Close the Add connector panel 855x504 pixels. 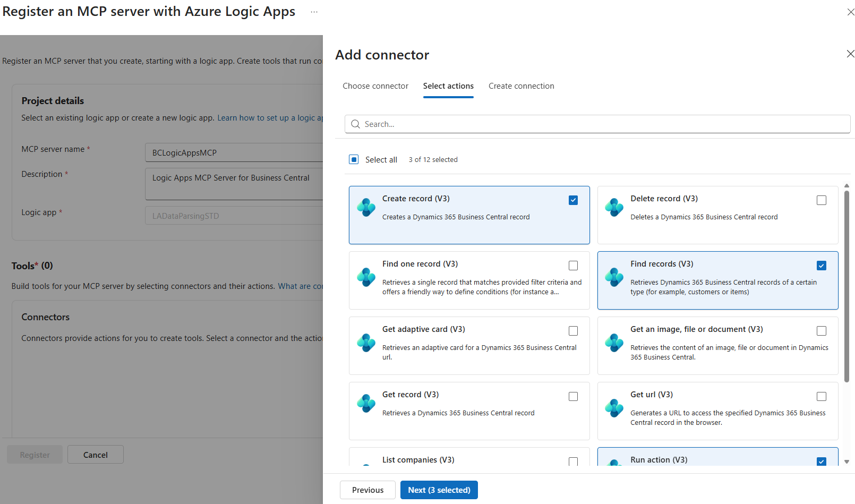[850, 54]
